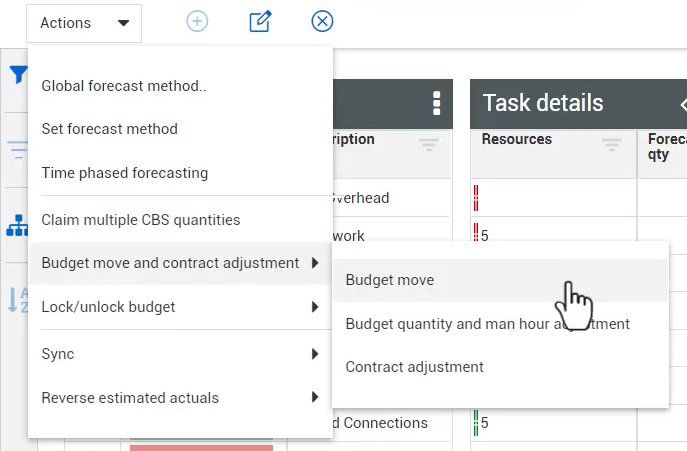Click the blue filter funnel icon

coord(17,75)
